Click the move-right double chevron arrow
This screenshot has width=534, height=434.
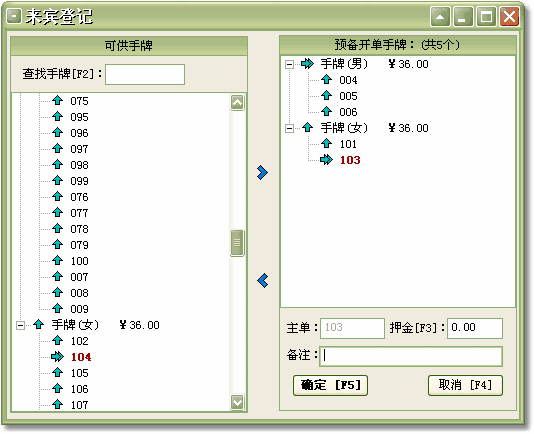(262, 173)
